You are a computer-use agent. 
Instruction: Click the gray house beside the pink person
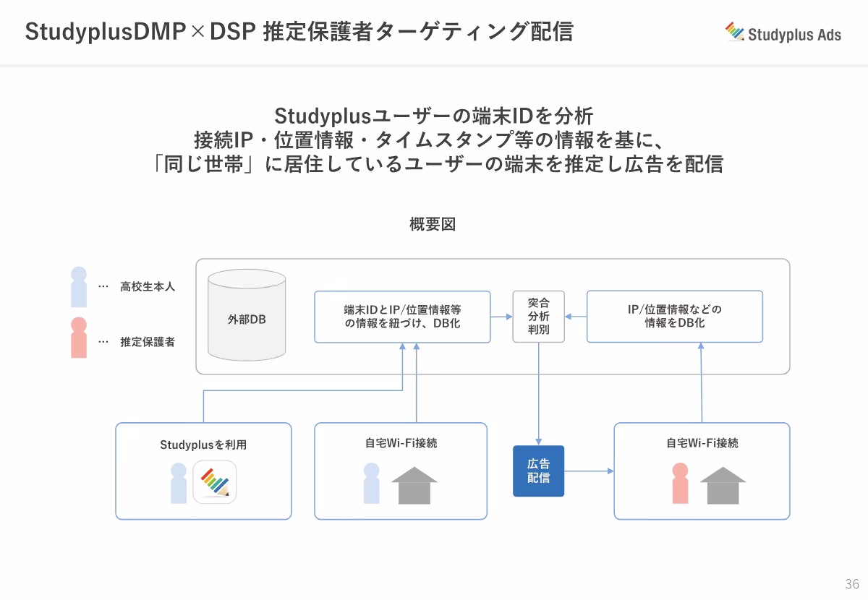pos(723,485)
